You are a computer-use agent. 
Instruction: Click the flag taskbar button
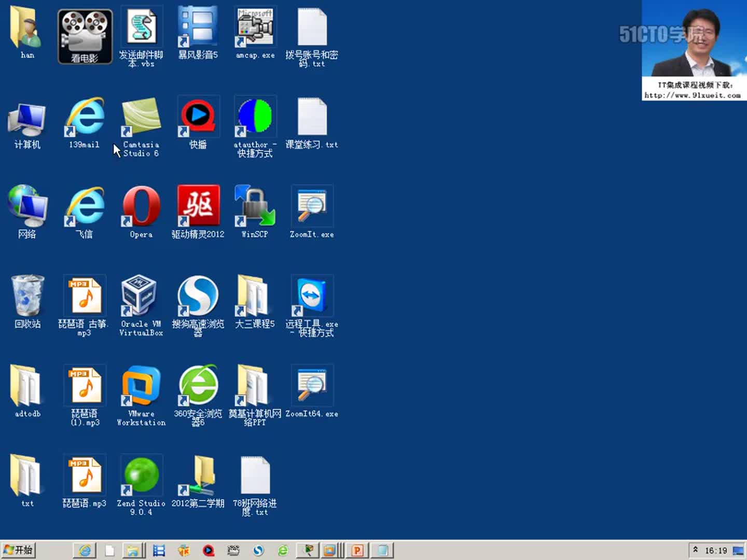[x=308, y=550]
